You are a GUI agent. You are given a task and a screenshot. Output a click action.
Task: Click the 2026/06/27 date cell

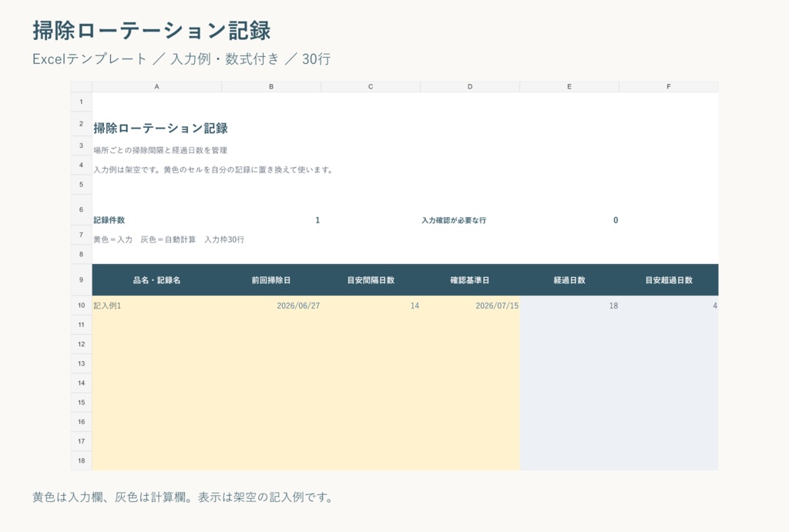[271, 305]
